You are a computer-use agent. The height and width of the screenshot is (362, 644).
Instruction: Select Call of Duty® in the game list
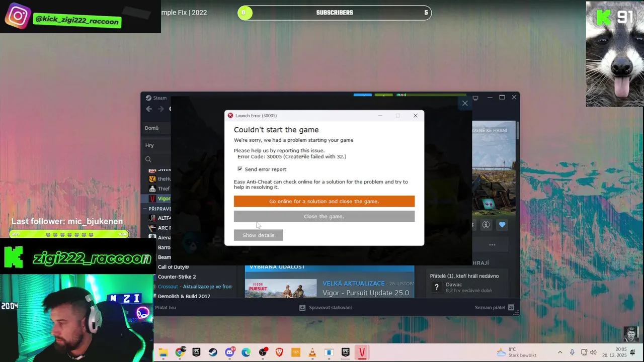click(x=173, y=267)
